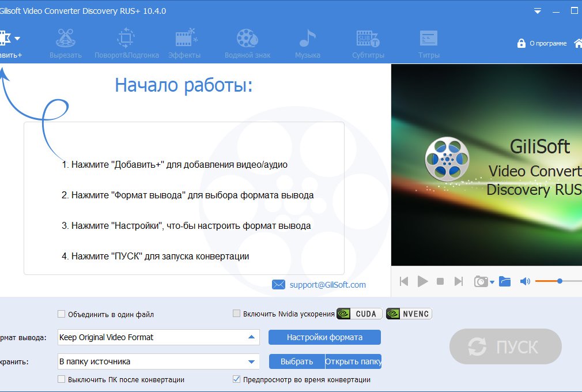Expand snapshot options arrow beside camera
582x392 pixels.
click(x=492, y=282)
